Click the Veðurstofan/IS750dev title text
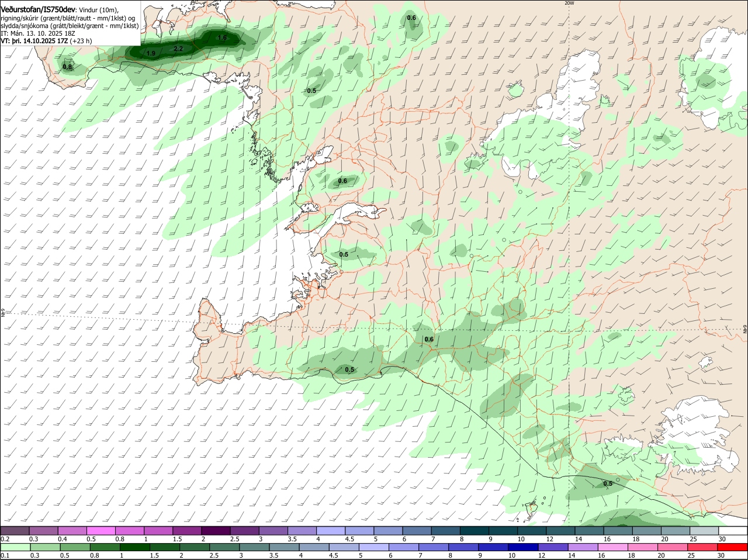This screenshot has height=560, width=748. pyautogui.click(x=38, y=10)
